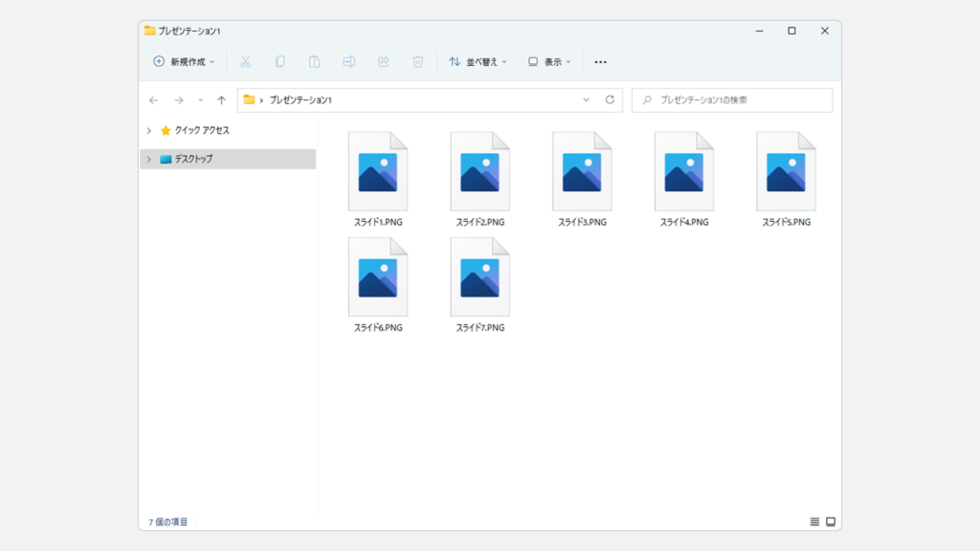Viewport: 980px width, 551px height.
Task: Open the 表示 view dropdown
Action: [549, 61]
